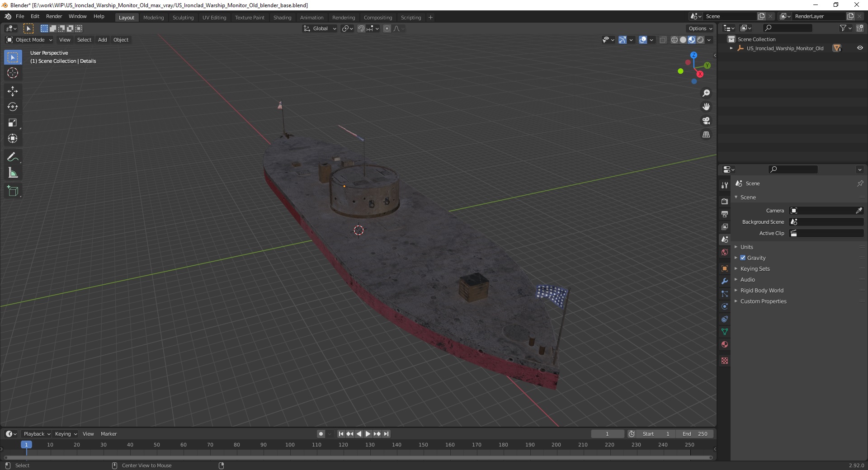Toggle the Gravity checkbox

[743, 258]
